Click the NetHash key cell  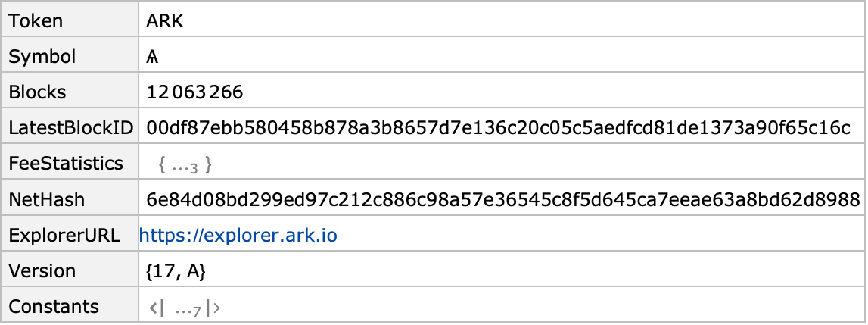70,199
